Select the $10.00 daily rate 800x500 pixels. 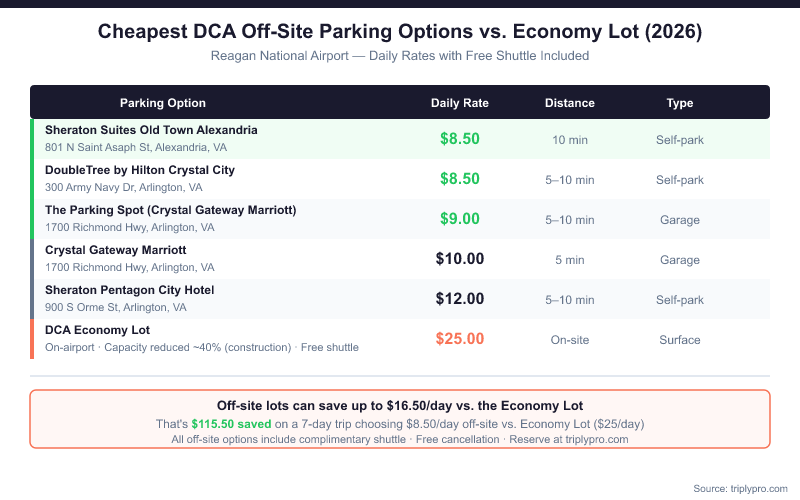pos(460,259)
